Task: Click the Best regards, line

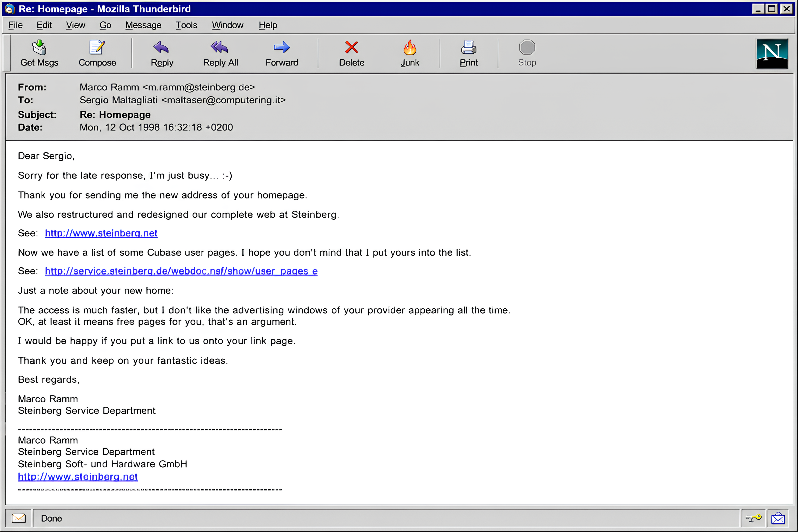Action: [x=49, y=380]
